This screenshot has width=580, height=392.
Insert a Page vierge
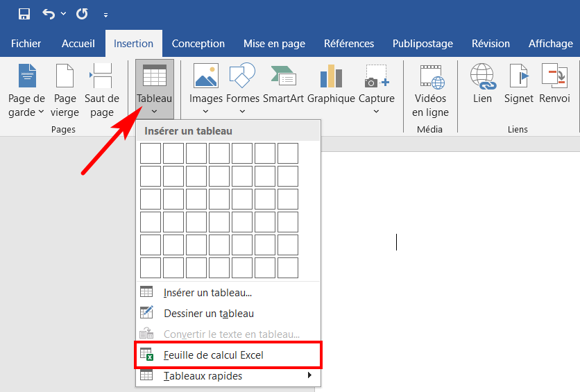[65, 91]
